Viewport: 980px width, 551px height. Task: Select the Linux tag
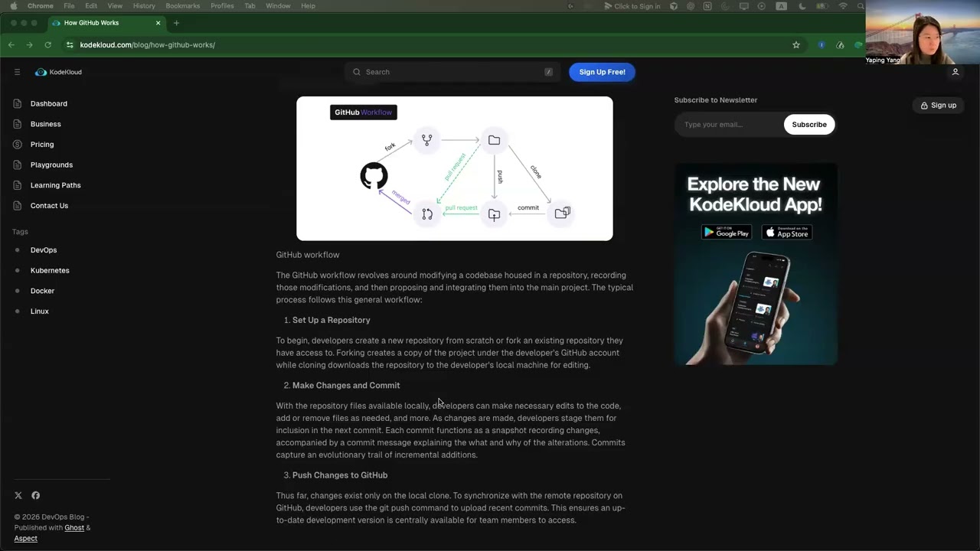tap(40, 311)
